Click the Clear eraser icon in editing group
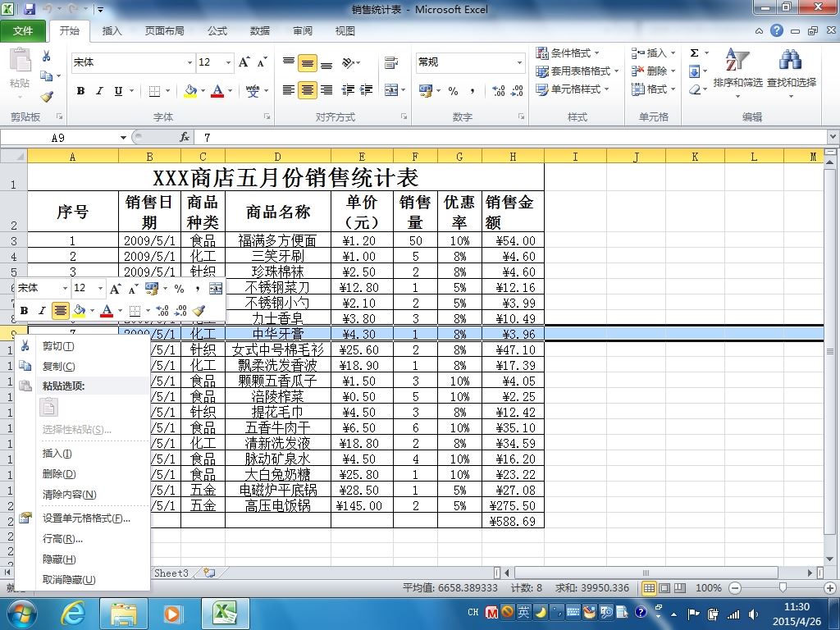Viewport: 840px width, 630px height. coord(694,89)
